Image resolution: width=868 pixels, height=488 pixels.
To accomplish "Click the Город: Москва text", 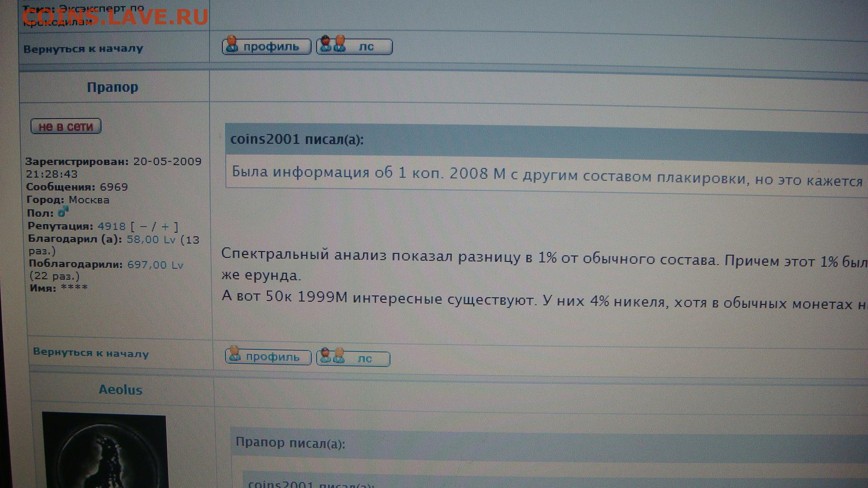I will coord(68,200).
